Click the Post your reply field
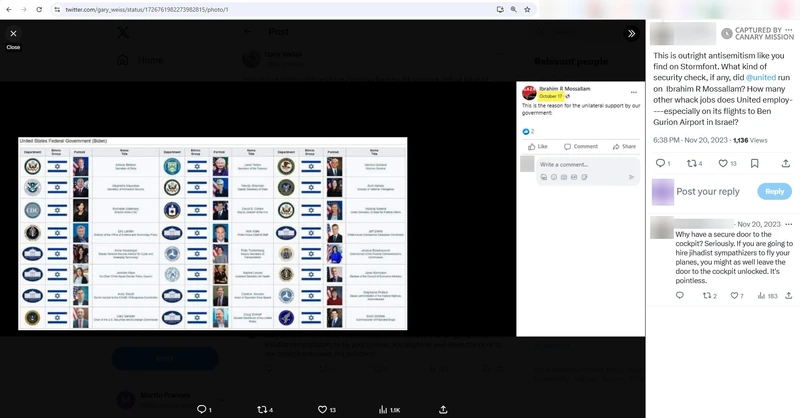 point(708,191)
